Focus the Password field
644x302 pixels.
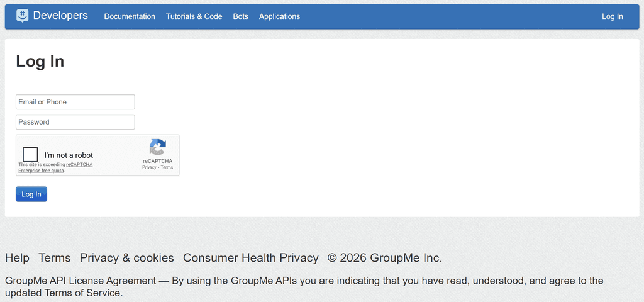coord(75,122)
